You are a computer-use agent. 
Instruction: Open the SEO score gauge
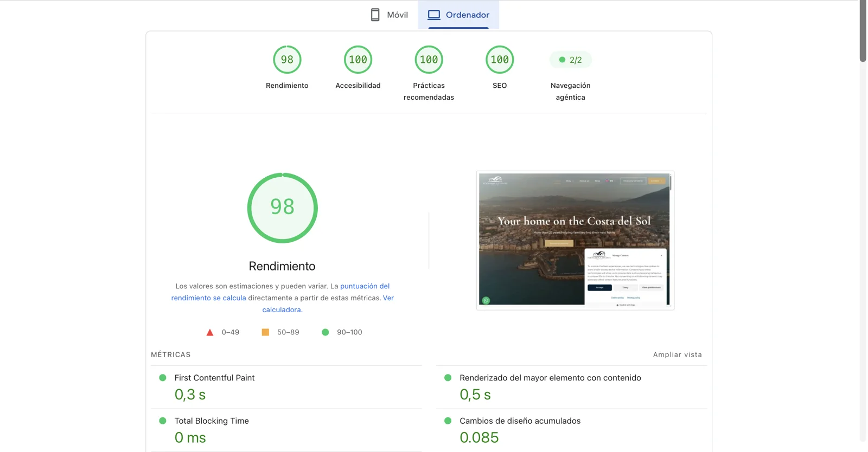point(500,60)
